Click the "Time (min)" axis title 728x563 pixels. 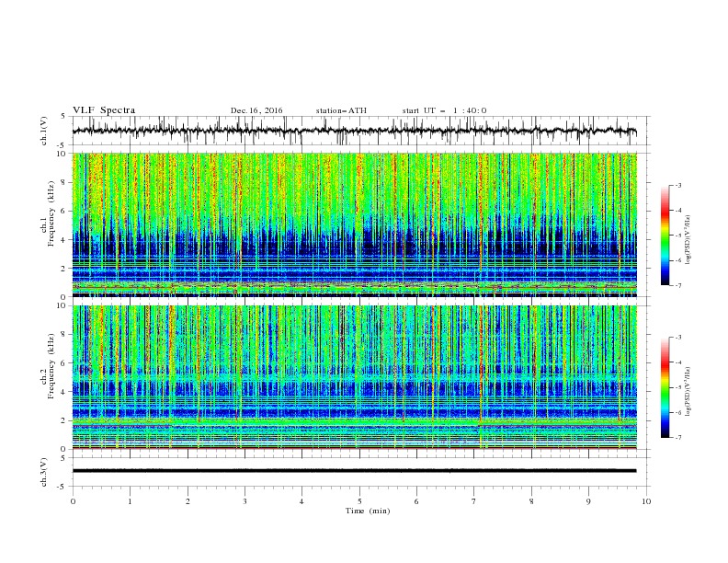pyautogui.click(x=368, y=511)
